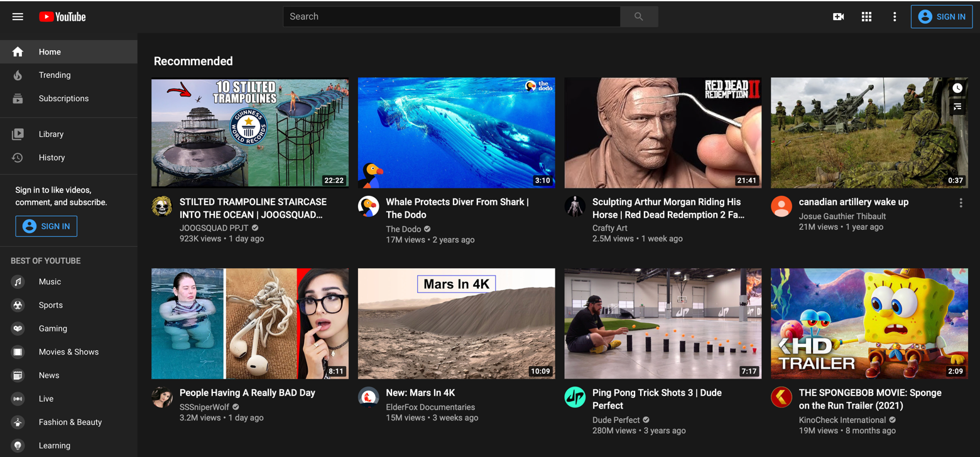980x457 pixels.
Task: Click the Fashion & Beauty icon
Action: pos(18,422)
